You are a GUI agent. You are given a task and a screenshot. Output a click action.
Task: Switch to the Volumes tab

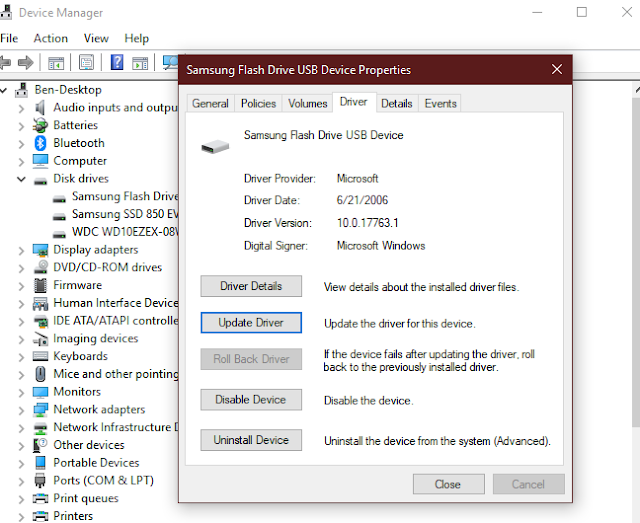coord(307,104)
